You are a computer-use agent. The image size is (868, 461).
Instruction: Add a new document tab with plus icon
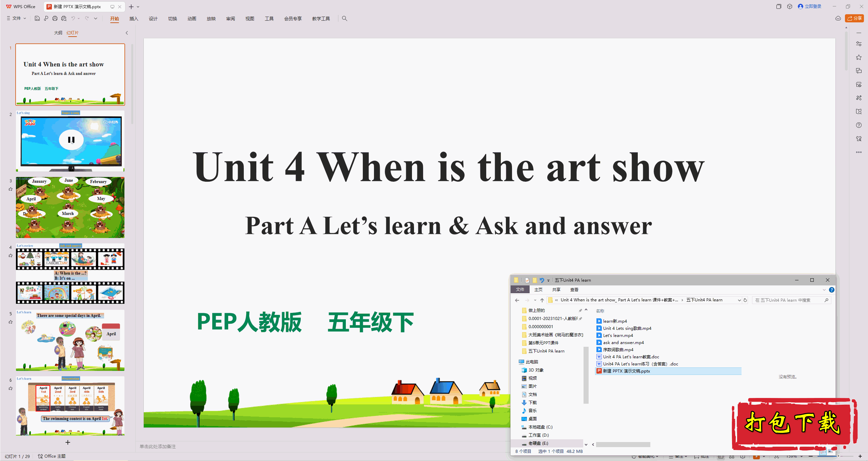coord(131,6)
